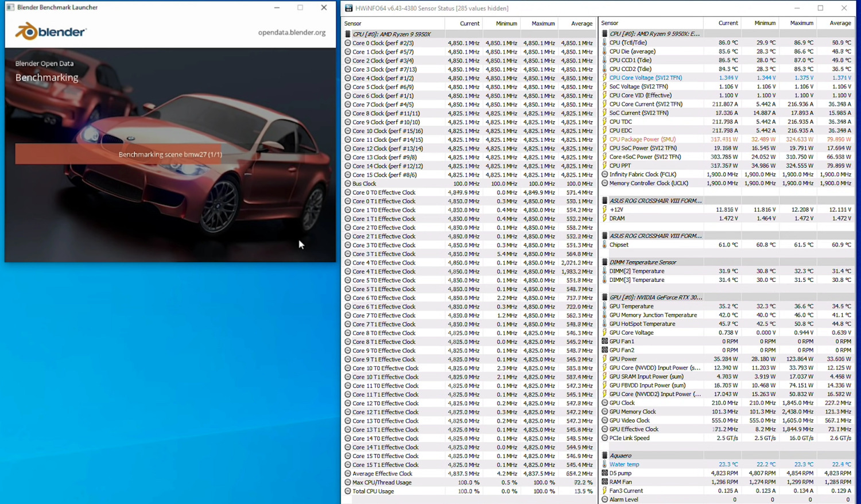Open the opendata.blender.org link
861x504 pixels.
pyautogui.click(x=292, y=32)
